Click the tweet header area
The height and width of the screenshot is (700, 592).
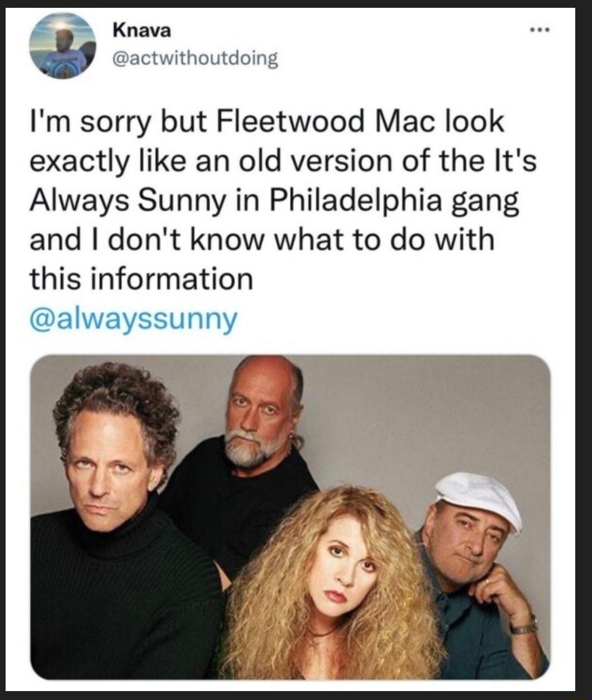tap(223, 45)
